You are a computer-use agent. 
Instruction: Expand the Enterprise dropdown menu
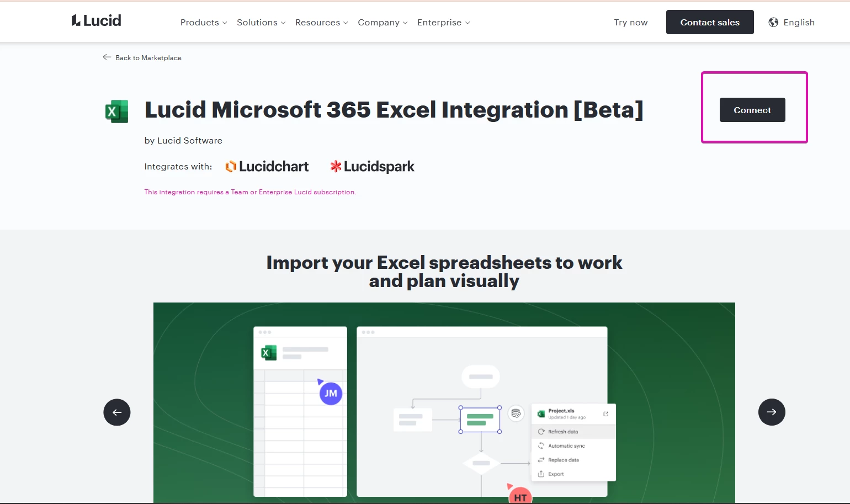pos(443,23)
